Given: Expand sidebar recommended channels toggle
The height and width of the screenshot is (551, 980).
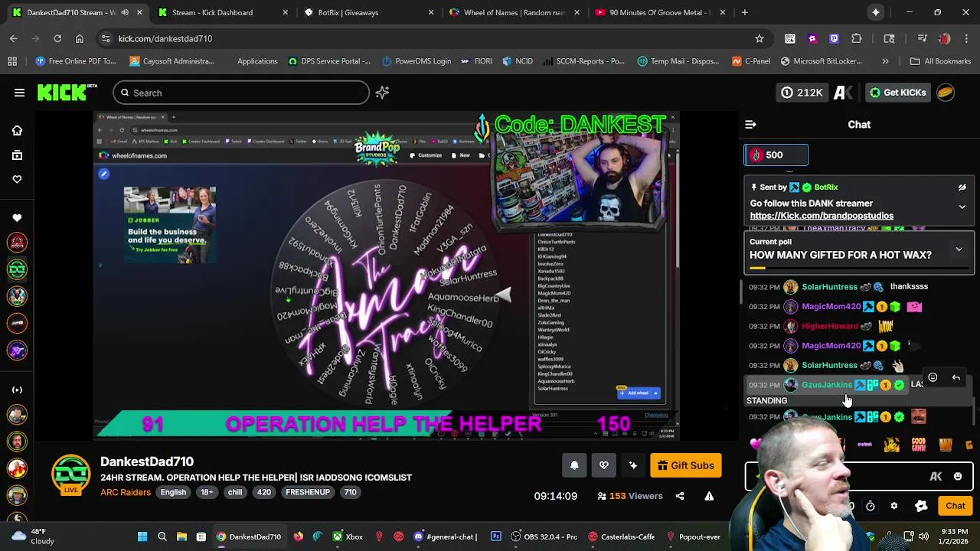Looking at the screenshot, I should coord(17,390).
